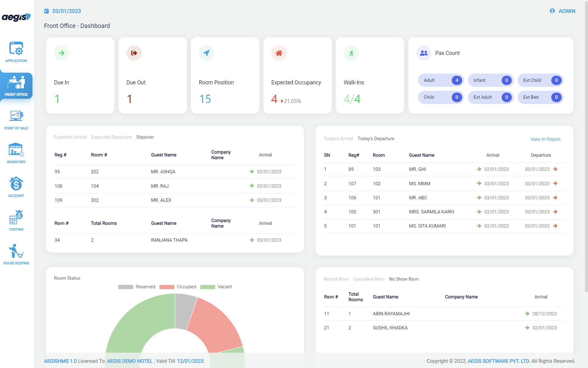Toggle Occupied legend in Room Status chart
This screenshot has width=588, height=368.
point(178,287)
